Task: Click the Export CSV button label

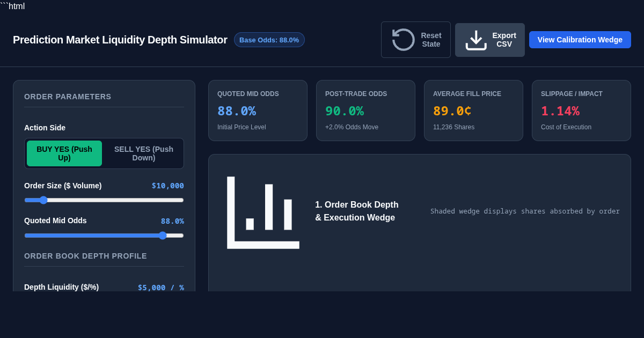Action: [x=504, y=40]
